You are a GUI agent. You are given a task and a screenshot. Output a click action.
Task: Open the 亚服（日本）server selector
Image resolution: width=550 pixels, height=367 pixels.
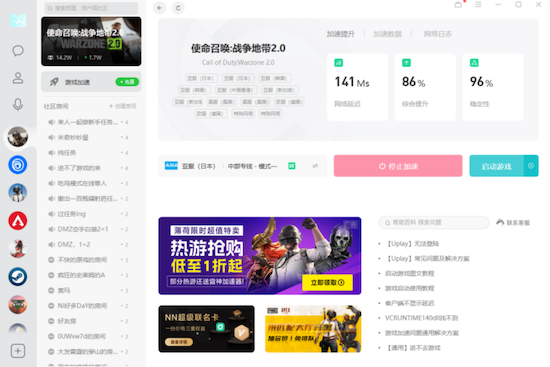click(199, 166)
